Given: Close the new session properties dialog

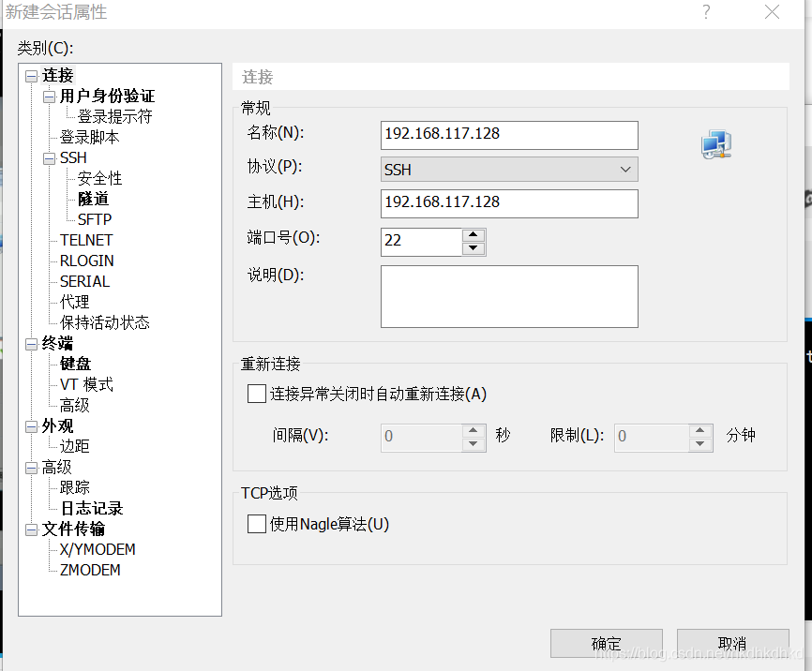Looking at the screenshot, I should [x=772, y=11].
